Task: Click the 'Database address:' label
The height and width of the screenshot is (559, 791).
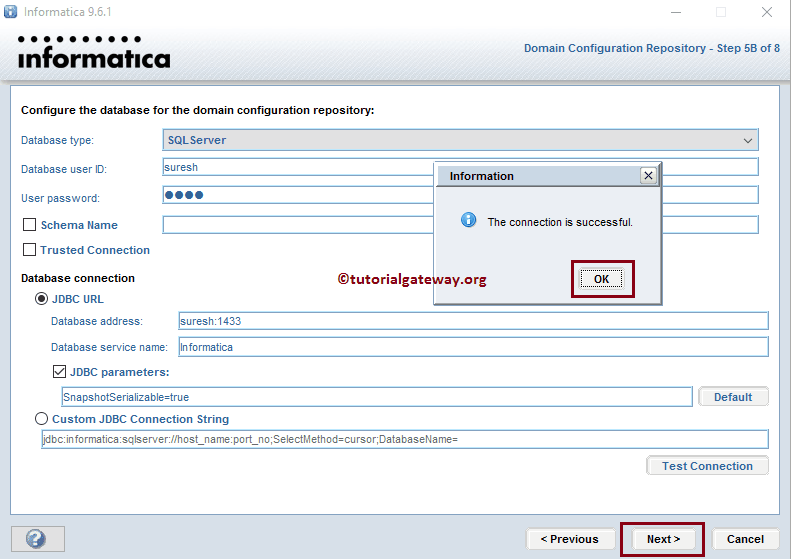Action: [x=97, y=321]
